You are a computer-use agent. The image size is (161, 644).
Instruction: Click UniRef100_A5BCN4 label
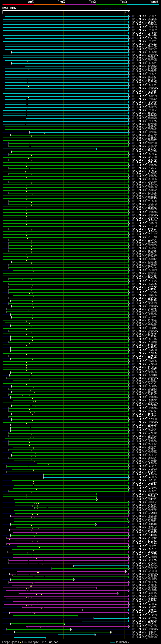pos(144,632)
